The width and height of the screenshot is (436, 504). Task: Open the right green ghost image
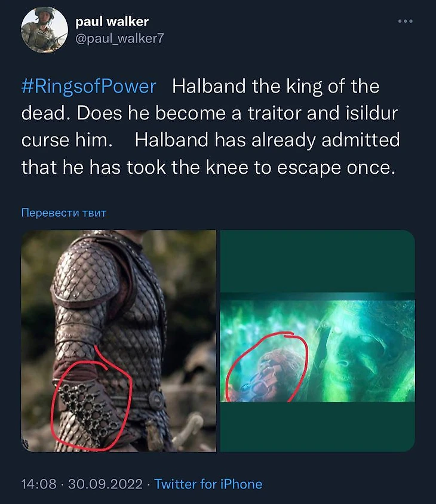click(317, 340)
